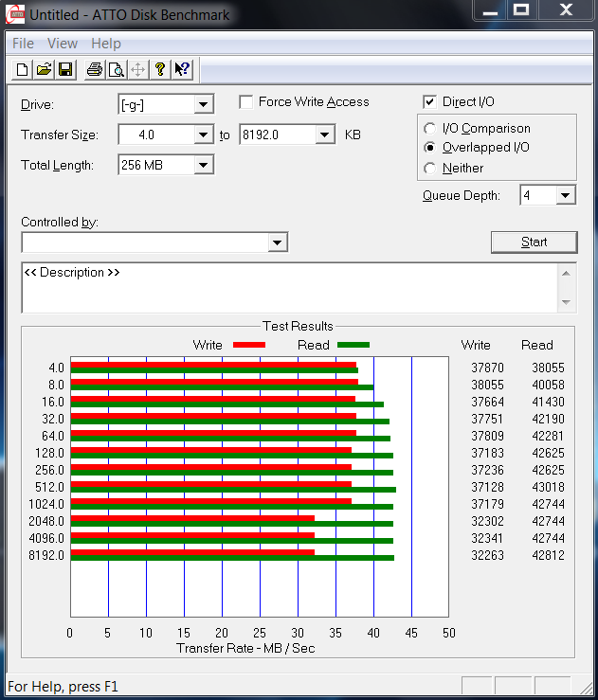Viewport: 598px width, 700px height.
Task: Open the Total Length dropdown
Action: coord(204,166)
